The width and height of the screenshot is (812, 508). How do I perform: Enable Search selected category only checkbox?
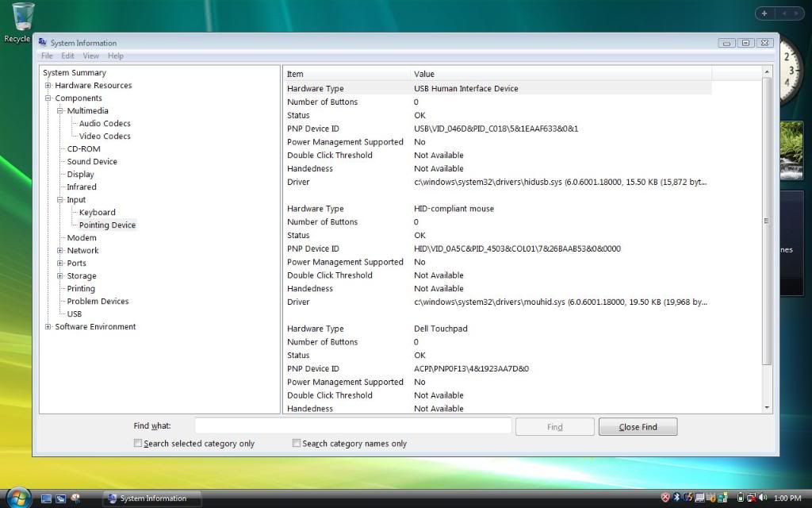coord(138,444)
